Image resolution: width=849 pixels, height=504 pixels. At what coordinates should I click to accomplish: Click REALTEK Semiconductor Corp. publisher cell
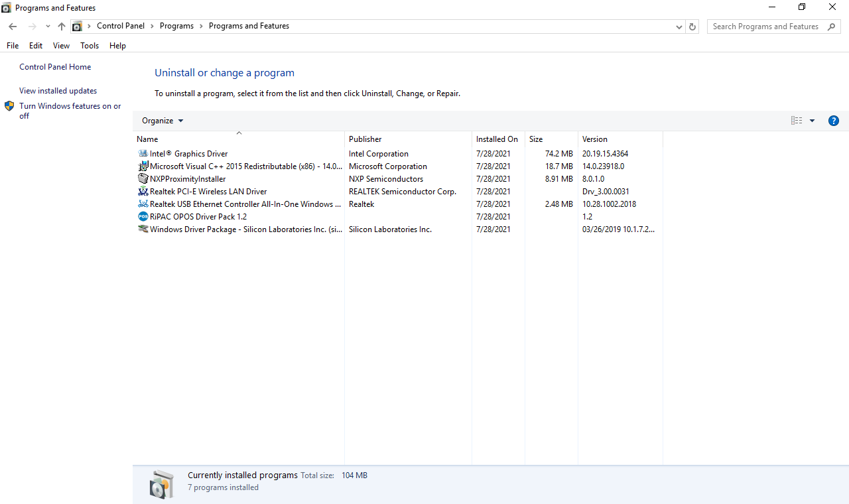[x=403, y=192]
